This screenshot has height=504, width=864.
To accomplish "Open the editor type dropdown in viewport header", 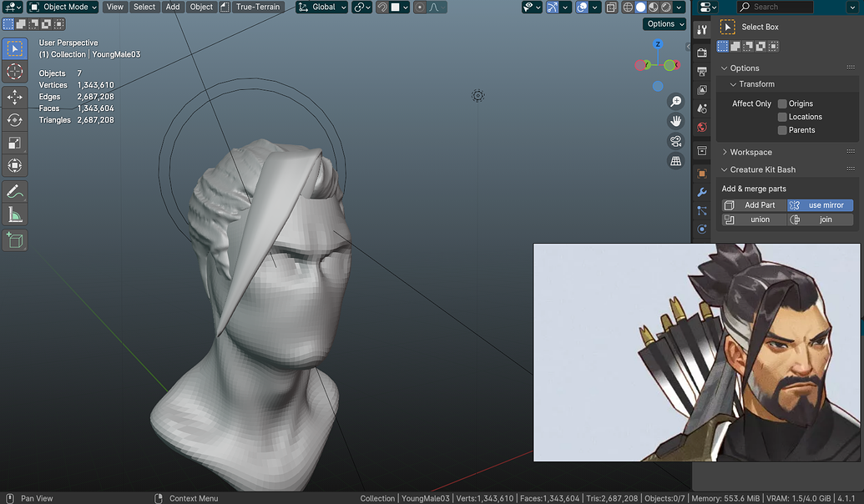I will coord(12,8).
